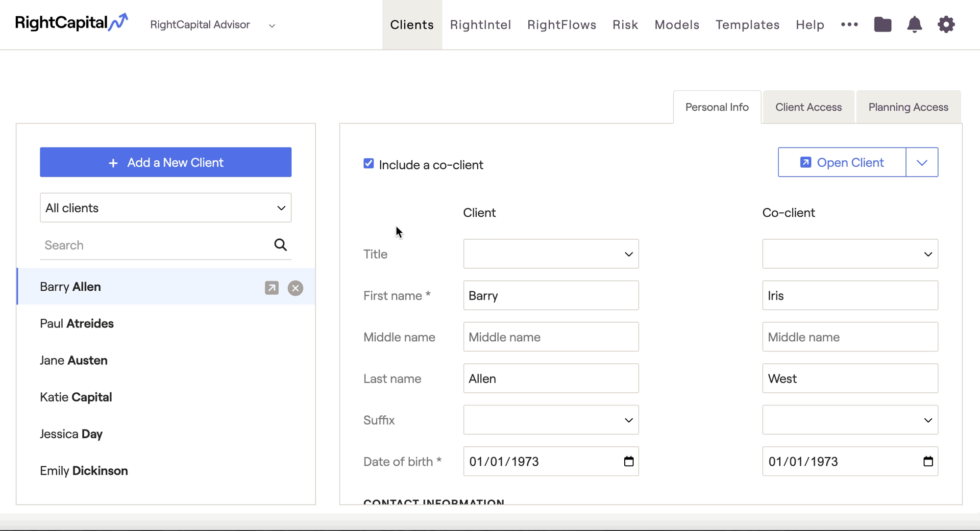Click client First name field with Barry
The height and width of the screenshot is (531, 980).
[x=551, y=295]
